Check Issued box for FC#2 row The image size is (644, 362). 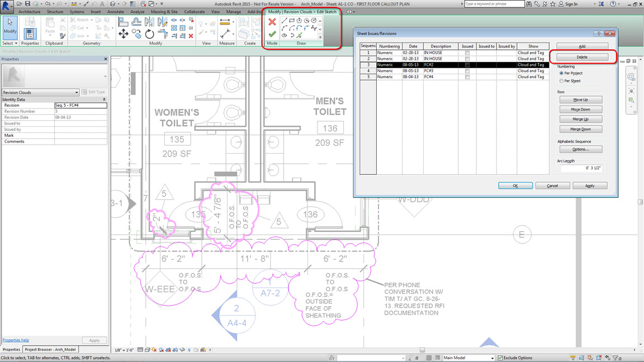click(x=467, y=65)
